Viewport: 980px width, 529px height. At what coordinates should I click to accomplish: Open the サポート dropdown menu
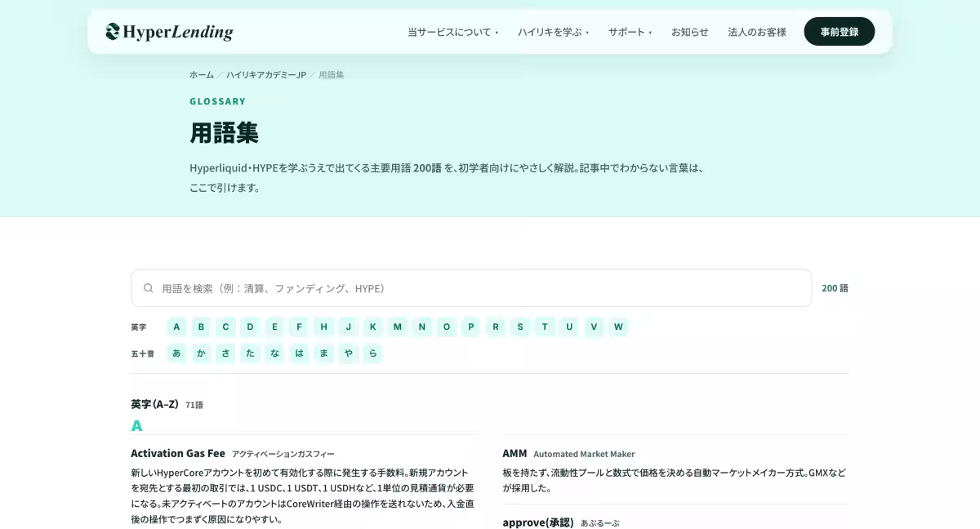tap(630, 32)
